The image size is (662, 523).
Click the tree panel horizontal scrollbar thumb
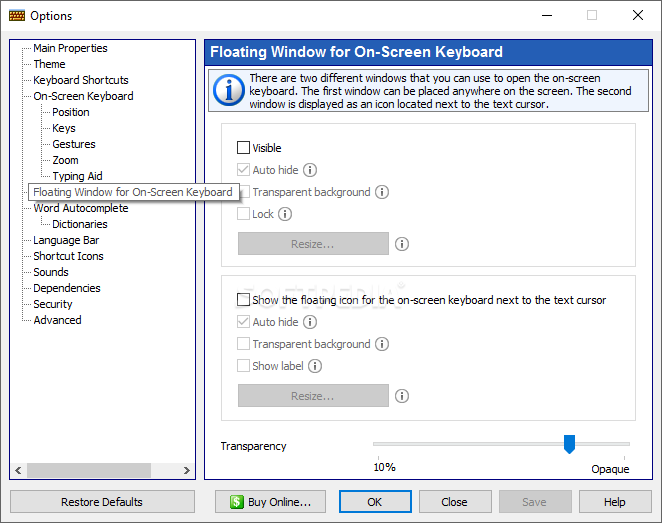coord(89,470)
